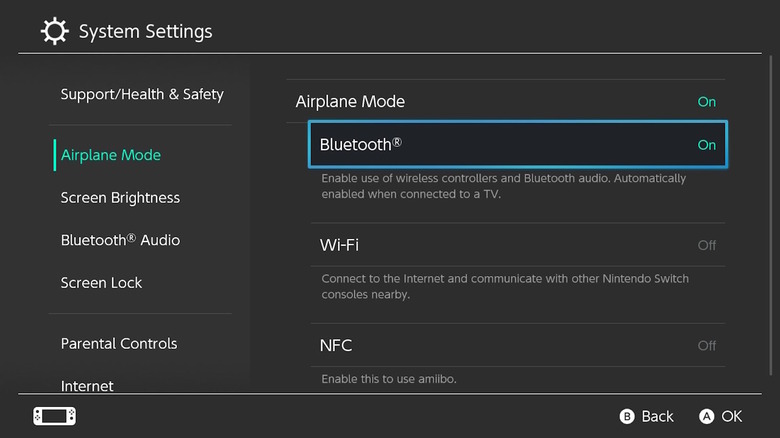
Task: Open the Internet settings section
Action: pyautogui.click(x=87, y=386)
